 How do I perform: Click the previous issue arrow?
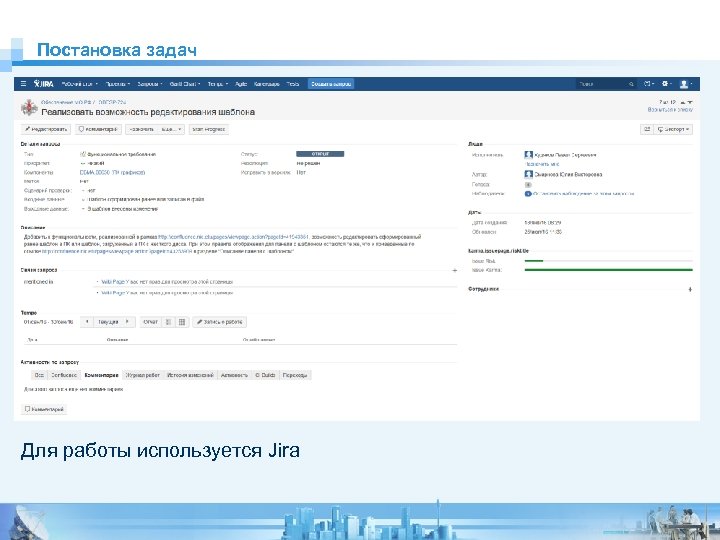coord(683,102)
